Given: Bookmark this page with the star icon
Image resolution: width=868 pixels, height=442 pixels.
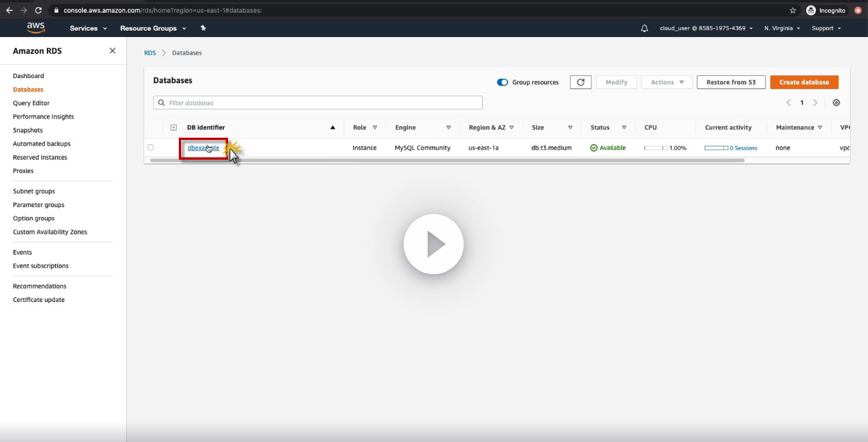Looking at the screenshot, I should point(793,10).
